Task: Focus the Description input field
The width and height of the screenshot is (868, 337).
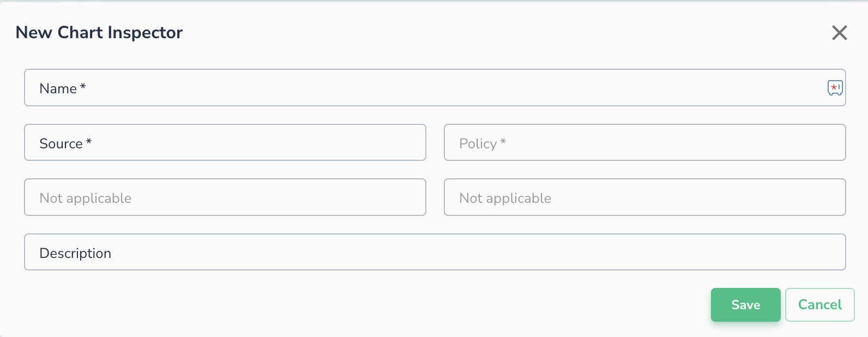Action: click(435, 252)
